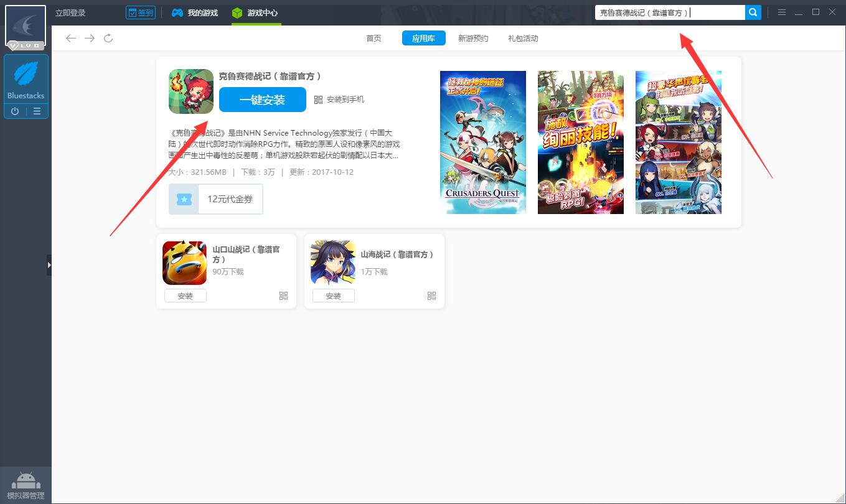Focus the search input field

coord(670,12)
